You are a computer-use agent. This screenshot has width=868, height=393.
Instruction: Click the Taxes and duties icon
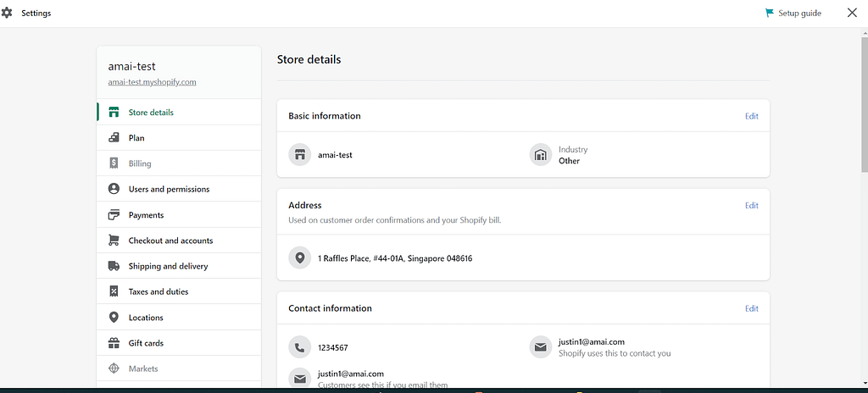tap(114, 291)
